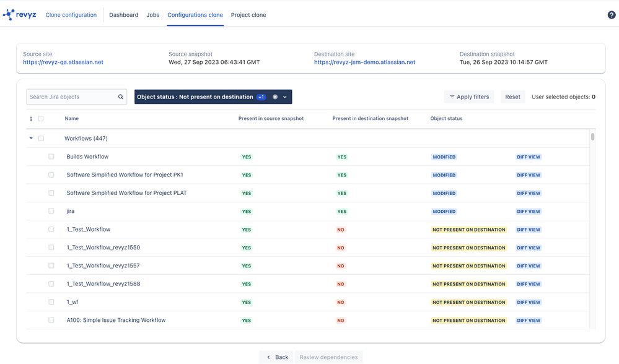
Task: Open Diff View for jira workflow
Action: point(528,211)
